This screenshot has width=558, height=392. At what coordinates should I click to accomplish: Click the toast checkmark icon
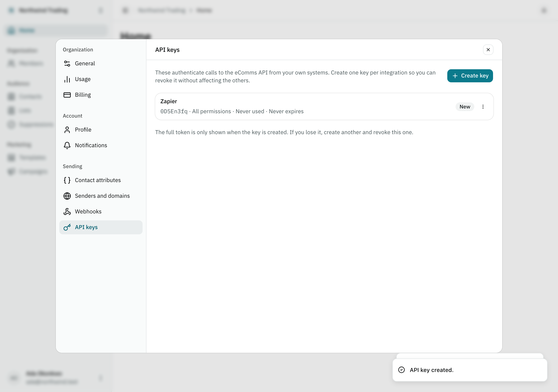click(x=401, y=370)
